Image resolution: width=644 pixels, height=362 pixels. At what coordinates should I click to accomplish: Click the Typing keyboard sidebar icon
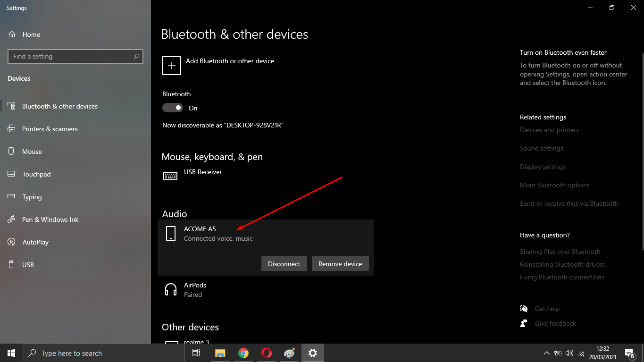[x=12, y=197]
